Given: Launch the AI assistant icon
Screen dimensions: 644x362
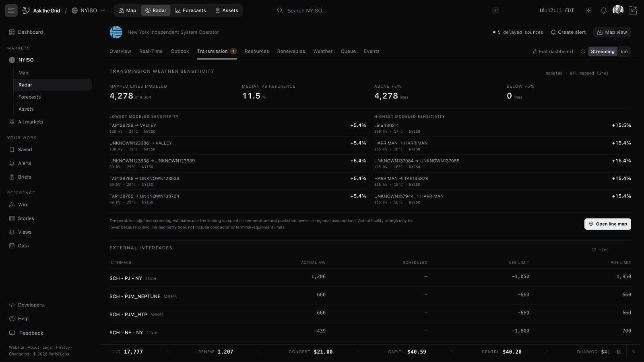Looking at the screenshot, I should click(633, 10).
